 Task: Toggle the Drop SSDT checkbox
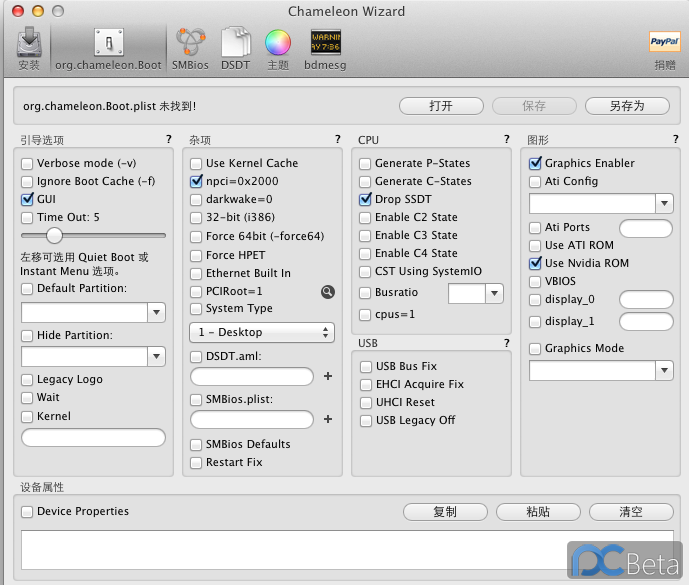[x=366, y=199]
